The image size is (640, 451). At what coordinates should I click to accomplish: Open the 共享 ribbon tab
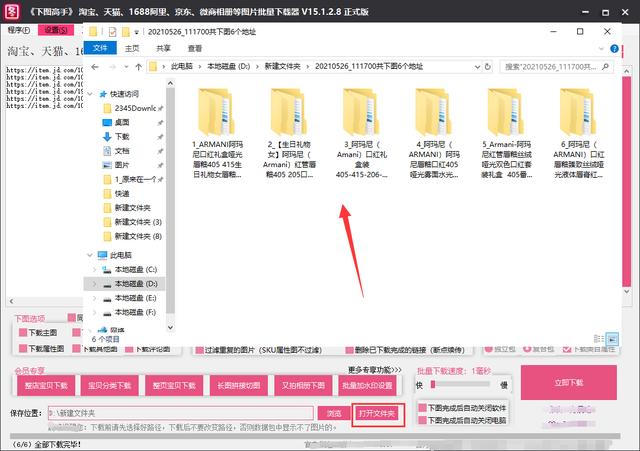point(163,49)
